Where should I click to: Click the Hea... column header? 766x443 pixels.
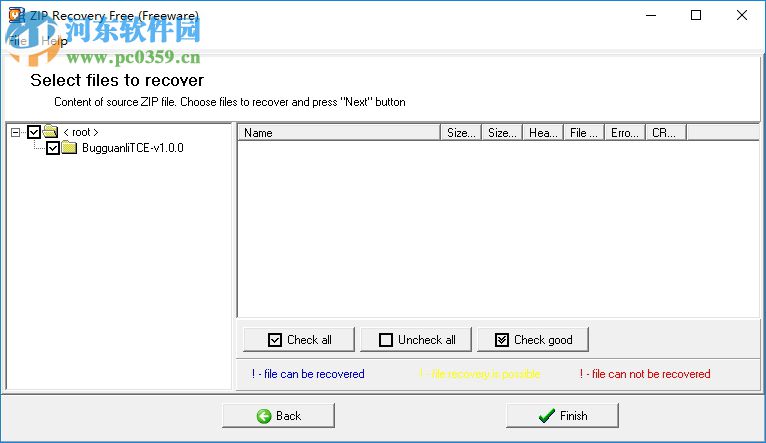click(543, 133)
